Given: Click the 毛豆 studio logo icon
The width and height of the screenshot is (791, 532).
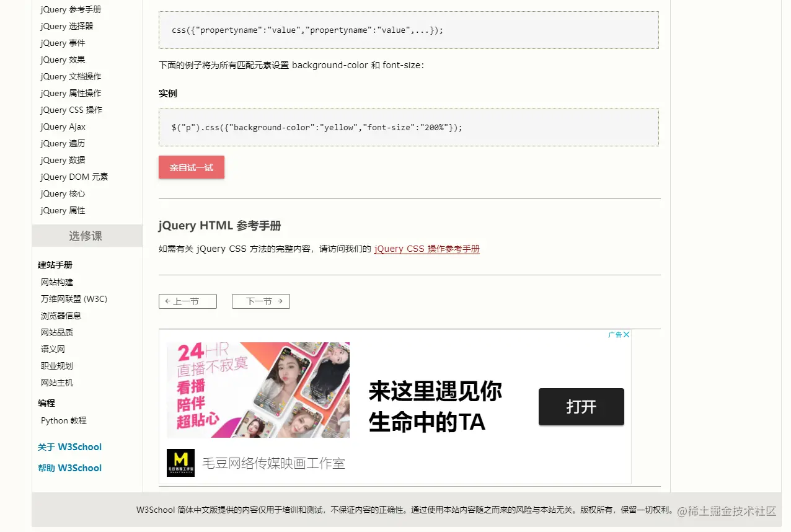Looking at the screenshot, I should (180, 463).
